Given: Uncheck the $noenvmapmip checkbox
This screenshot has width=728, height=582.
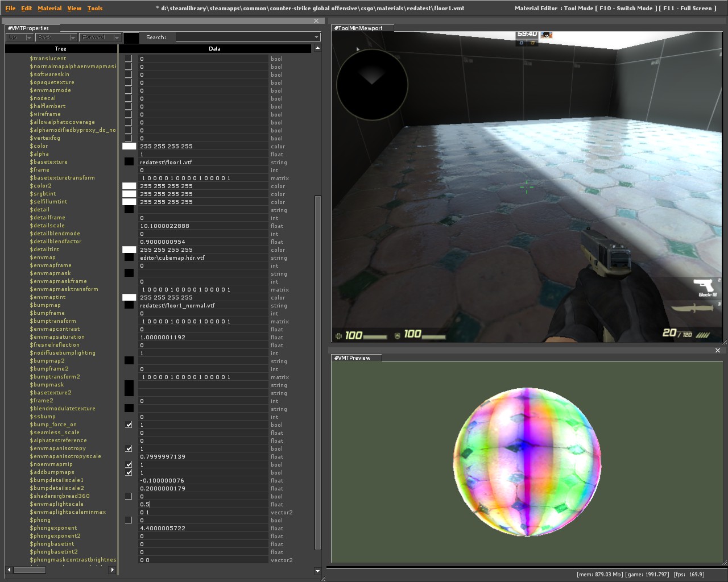Looking at the screenshot, I should point(129,464).
